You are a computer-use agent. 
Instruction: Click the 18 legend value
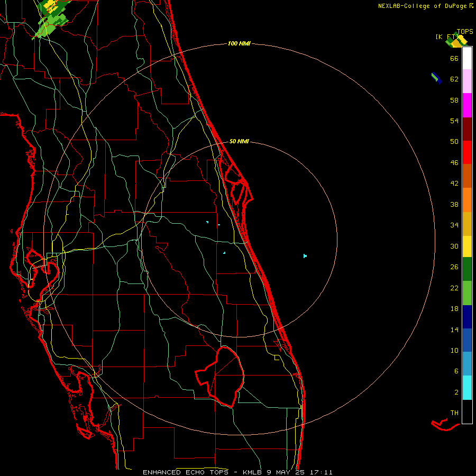point(454,309)
